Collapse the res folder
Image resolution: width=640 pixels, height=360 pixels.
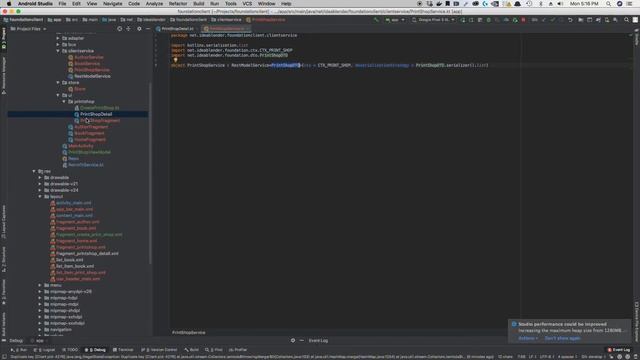34,171
